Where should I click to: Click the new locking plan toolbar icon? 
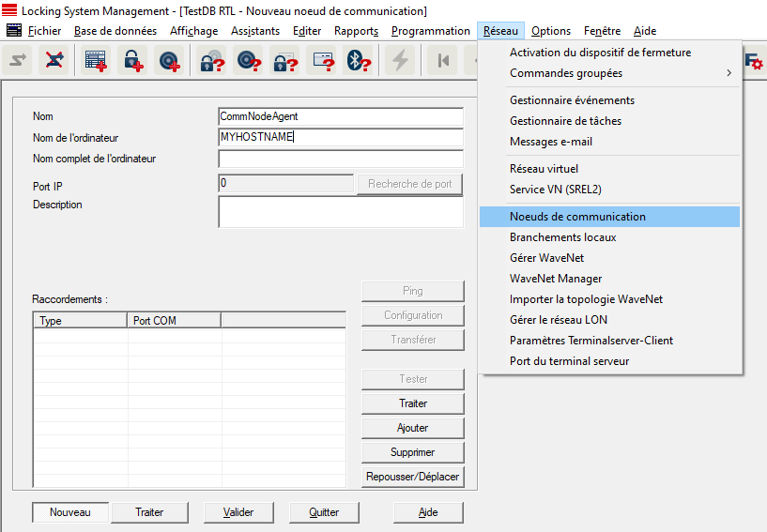tap(96, 61)
